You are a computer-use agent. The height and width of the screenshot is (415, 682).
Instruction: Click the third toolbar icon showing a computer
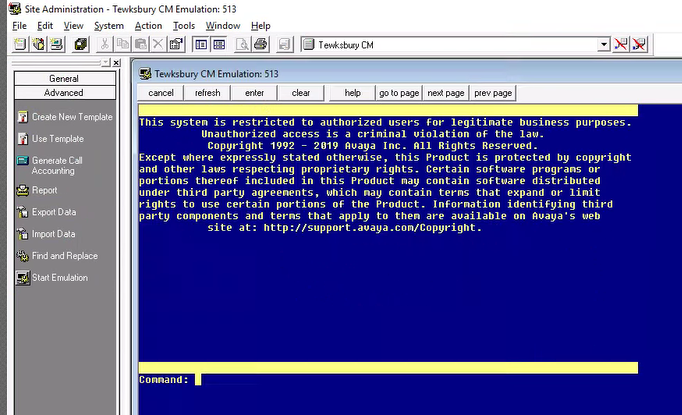point(57,44)
